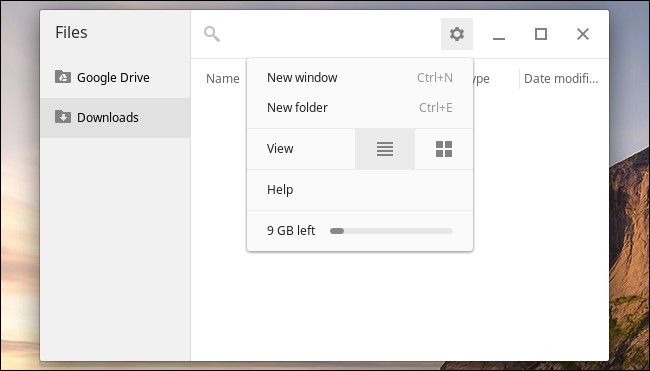Click the View label in menu

280,148
